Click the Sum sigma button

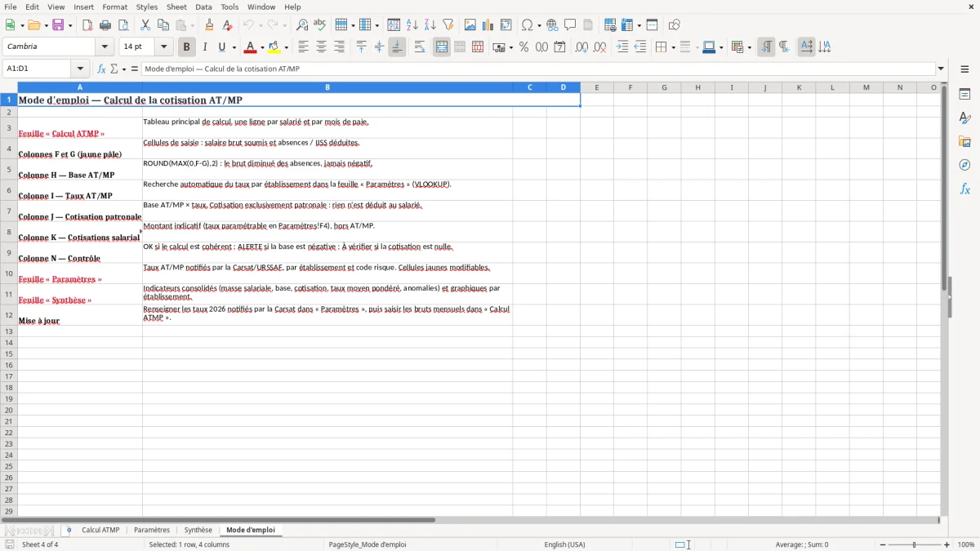point(114,69)
